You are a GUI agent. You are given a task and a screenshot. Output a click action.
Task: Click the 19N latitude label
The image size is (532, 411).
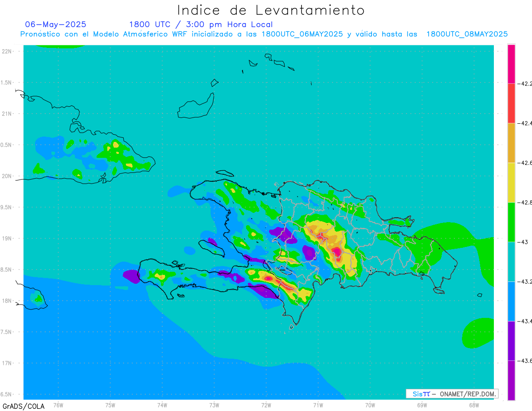7,239
